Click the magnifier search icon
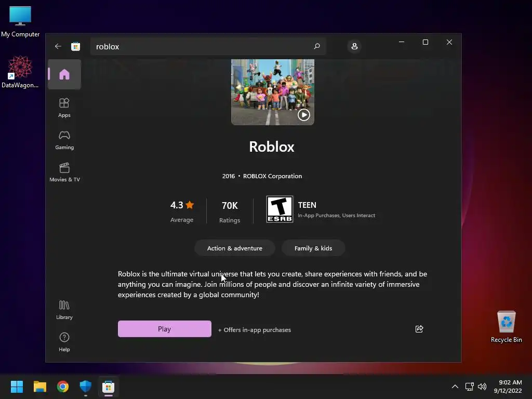The image size is (532, 399). 317,46
